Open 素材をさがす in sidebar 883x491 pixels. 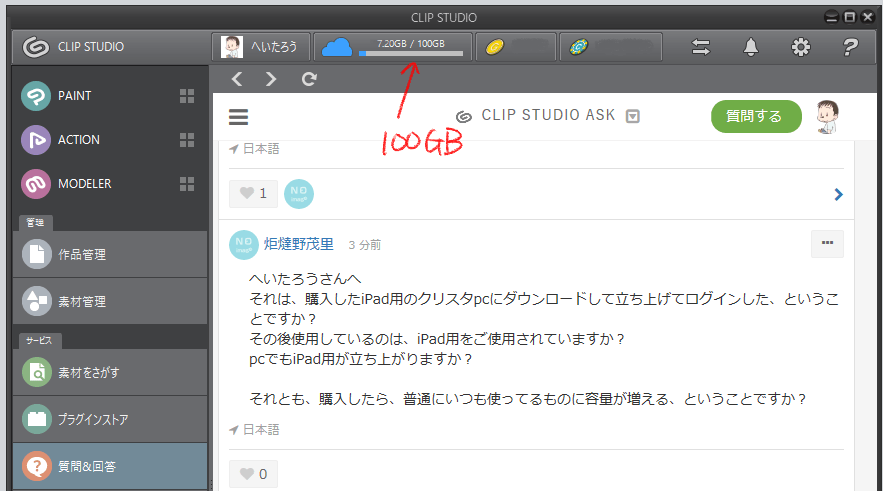(x=110, y=372)
